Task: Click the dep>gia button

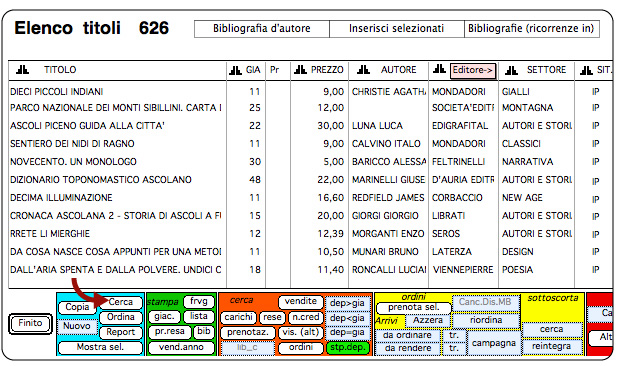Action: point(347,303)
